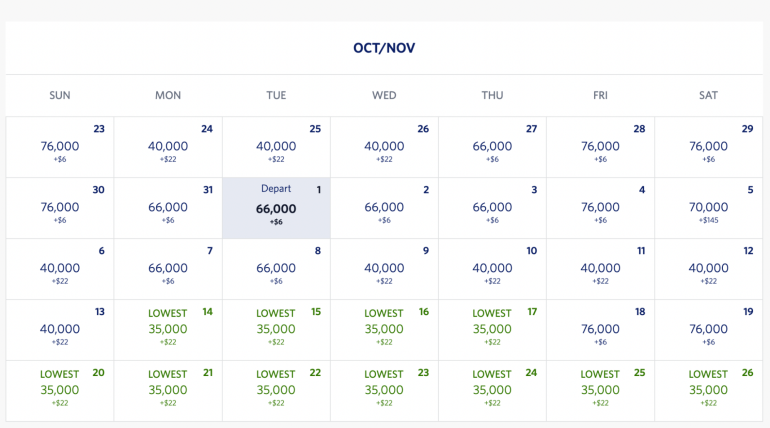770x428 pixels.
Task: Select Saturday the 29th fare
Action: point(708,147)
